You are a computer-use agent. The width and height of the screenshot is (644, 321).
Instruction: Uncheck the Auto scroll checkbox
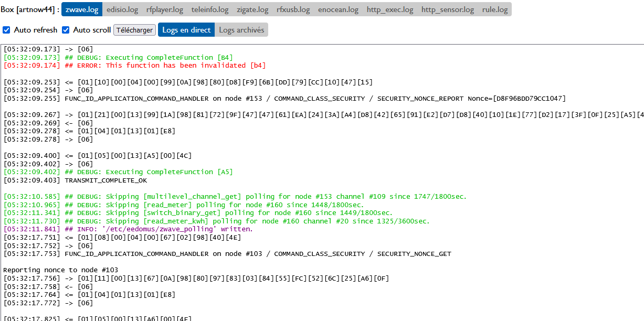click(x=66, y=30)
